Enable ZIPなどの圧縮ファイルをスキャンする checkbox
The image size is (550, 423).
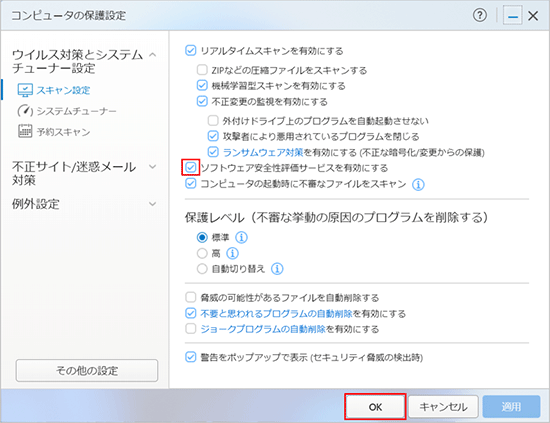(x=202, y=70)
